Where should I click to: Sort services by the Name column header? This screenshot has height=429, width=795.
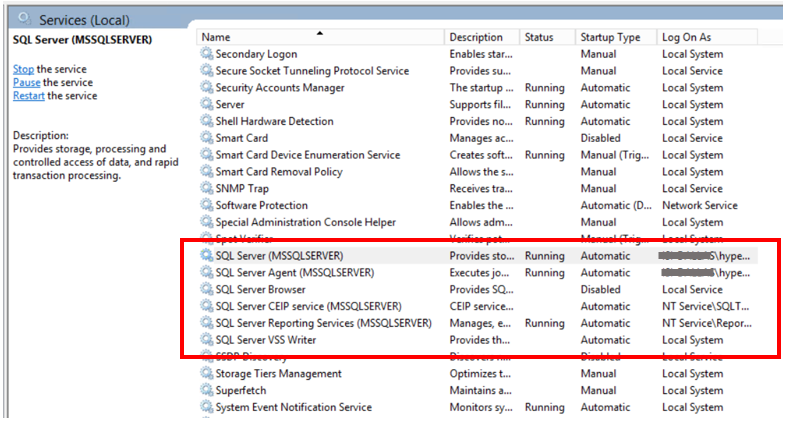tap(320, 37)
